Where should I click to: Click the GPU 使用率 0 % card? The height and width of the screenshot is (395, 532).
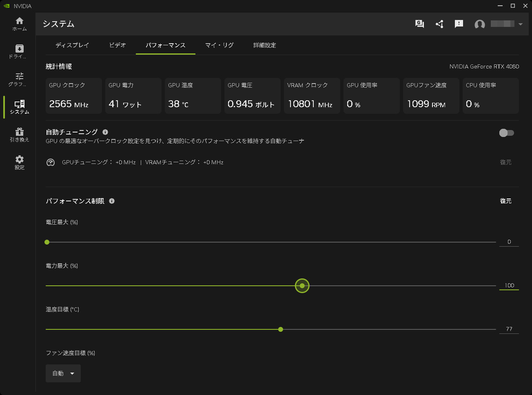pos(372,96)
